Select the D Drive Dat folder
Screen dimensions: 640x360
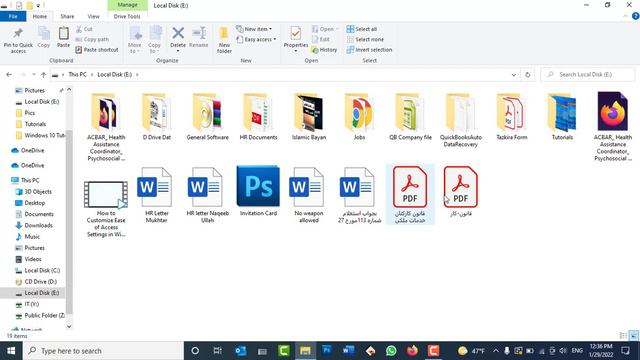coord(157,117)
